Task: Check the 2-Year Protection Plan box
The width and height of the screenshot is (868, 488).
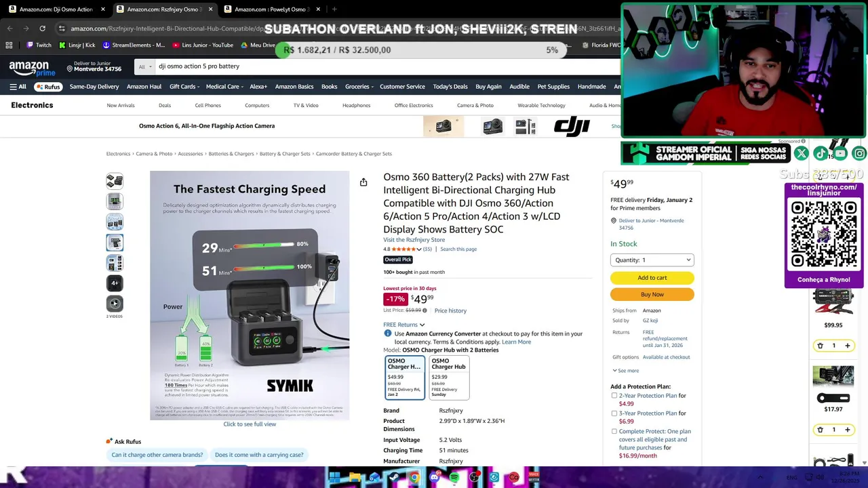Action: point(614,395)
